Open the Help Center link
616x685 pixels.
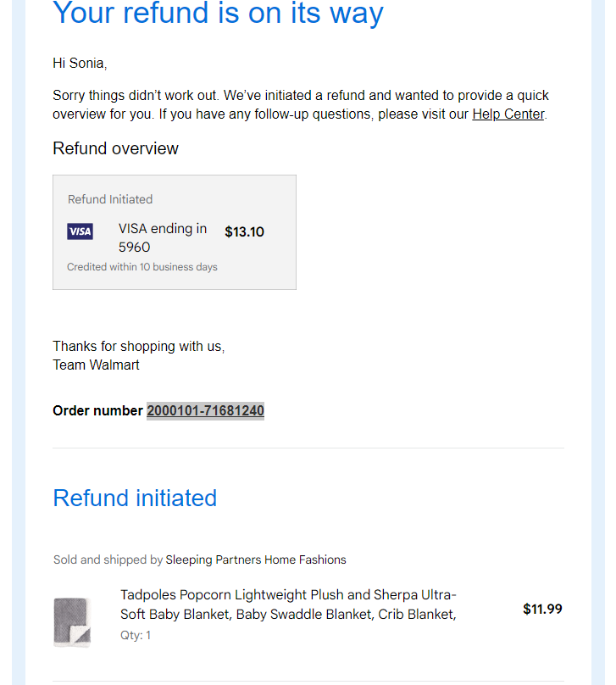[x=508, y=114]
